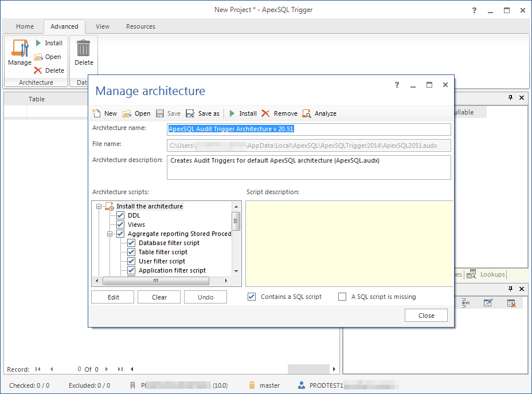This screenshot has width=532, height=394.
Task: Open the Resources ribbon tab
Action: 140,26
